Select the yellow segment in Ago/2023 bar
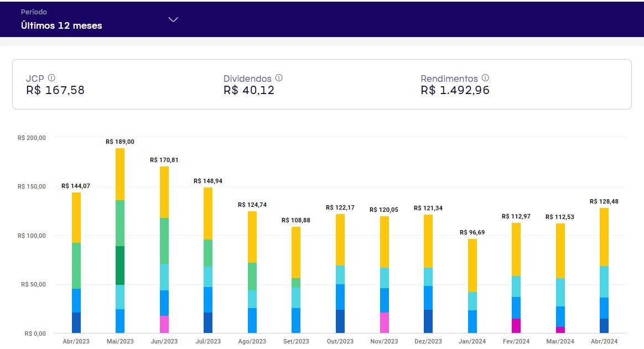Image resolution: width=644 pixels, height=349 pixels. [x=252, y=237]
